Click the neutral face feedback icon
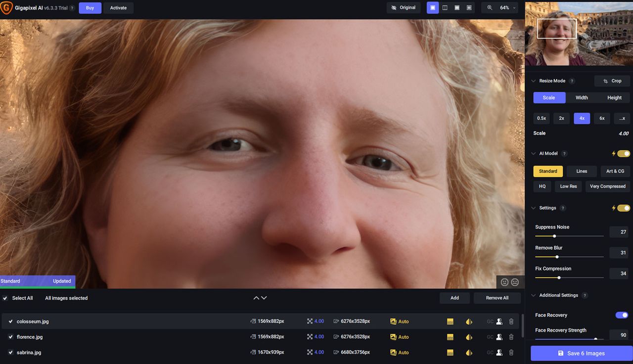The width and height of the screenshot is (633, 364). pyautogui.click(x=515, y=282)
